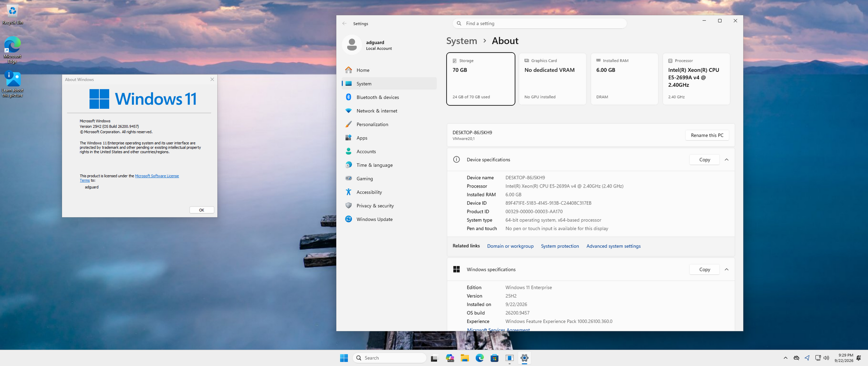Screen dimensions: 868x366
Task: Open the volume speaker tray icon
Action: [x=826, y=358]
